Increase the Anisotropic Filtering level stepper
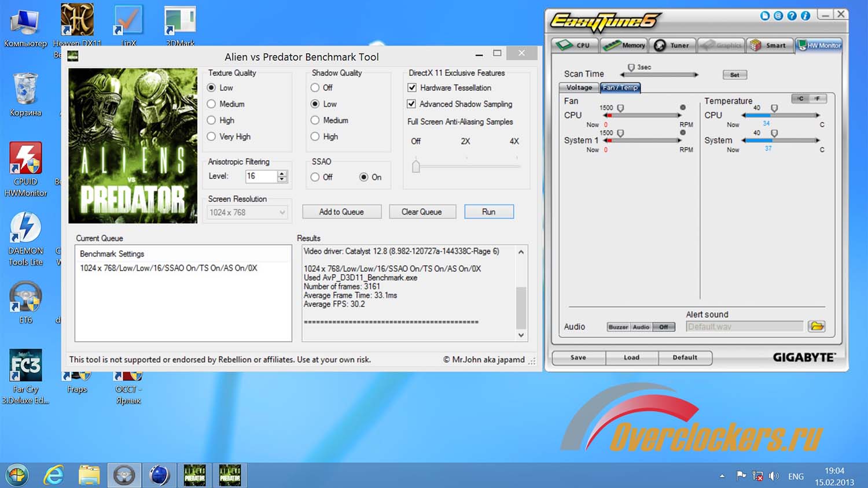Screen dimensions: 868x488 coord(282,173)
